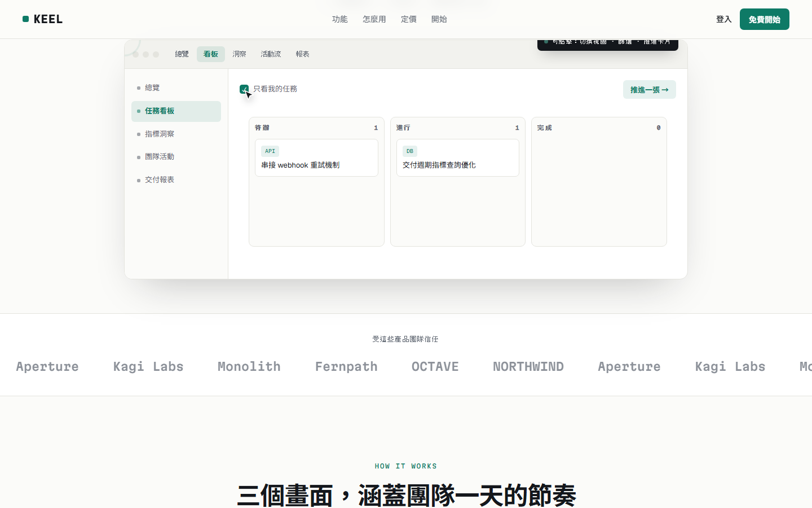This screenshot has width=812, height=508.
Task: Click the 完成 column header
Action: click(545, 128)
